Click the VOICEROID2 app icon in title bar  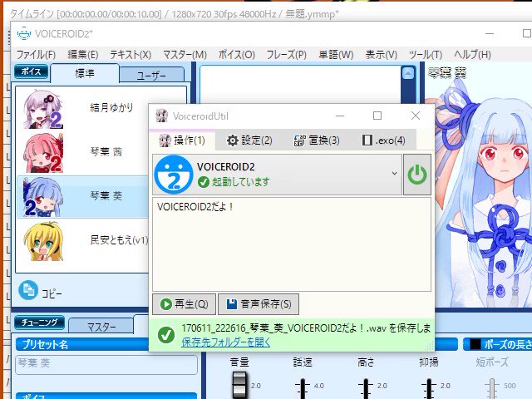[24, 33]
